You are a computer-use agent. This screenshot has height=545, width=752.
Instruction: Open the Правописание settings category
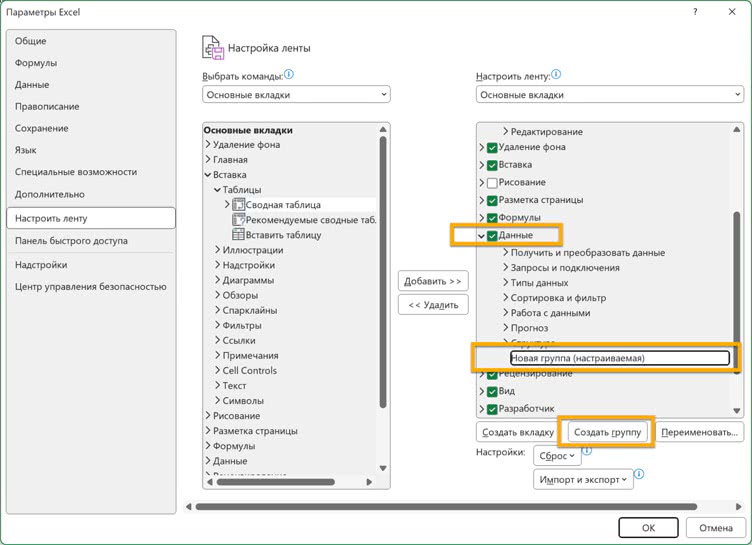(91, 107)
